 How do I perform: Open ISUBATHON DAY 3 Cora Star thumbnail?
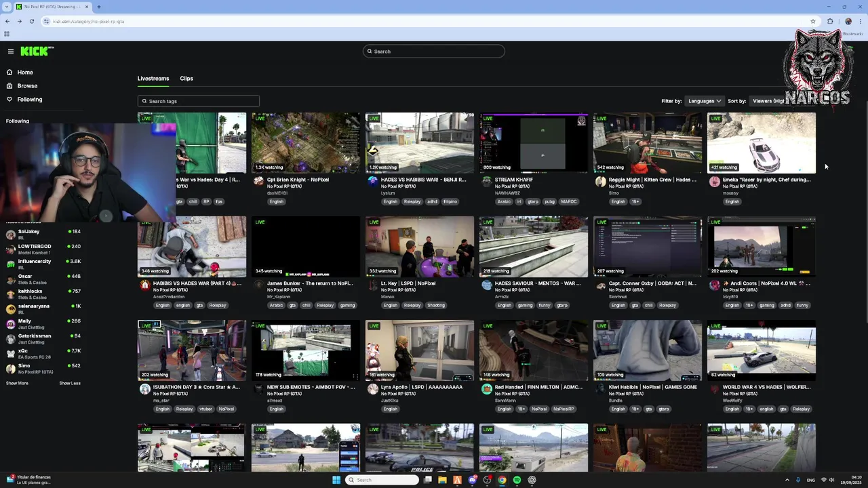tap(192, 350)
